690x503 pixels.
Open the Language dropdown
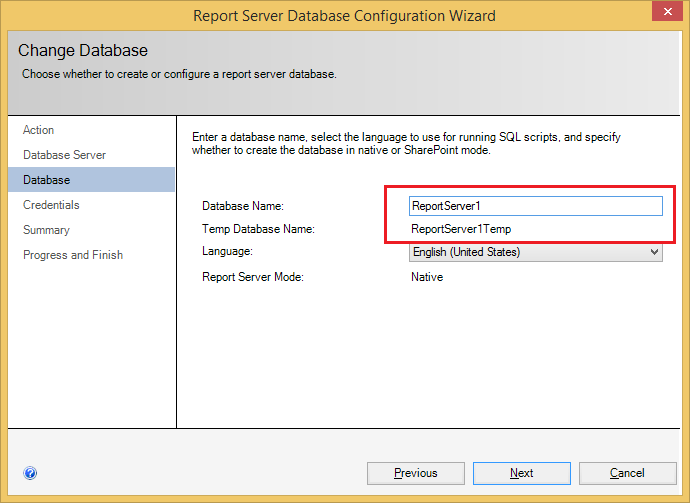(536, 252)
